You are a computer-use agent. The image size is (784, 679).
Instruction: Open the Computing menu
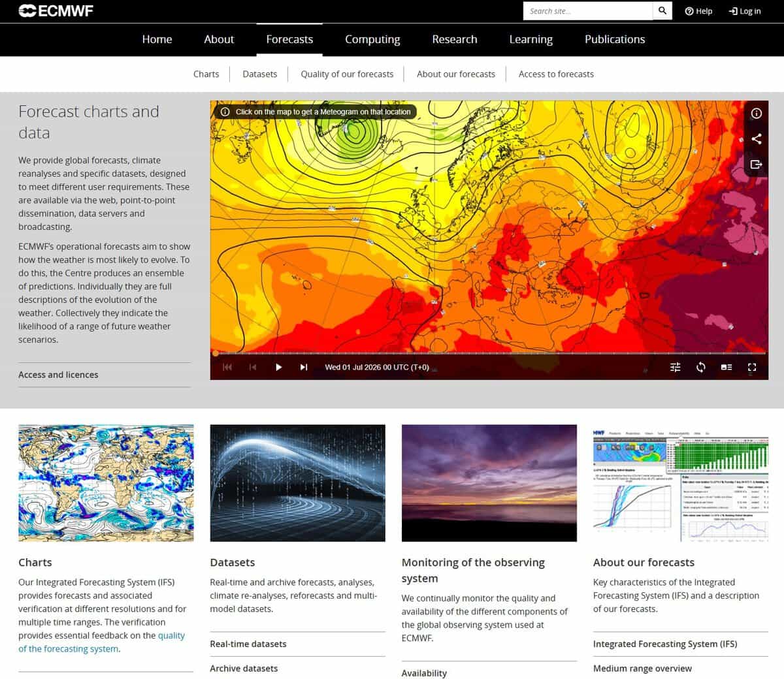[x=372, y=39]
